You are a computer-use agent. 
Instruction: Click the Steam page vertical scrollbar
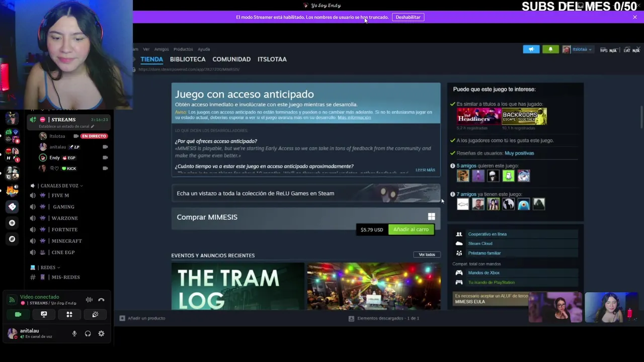point(641,117)
